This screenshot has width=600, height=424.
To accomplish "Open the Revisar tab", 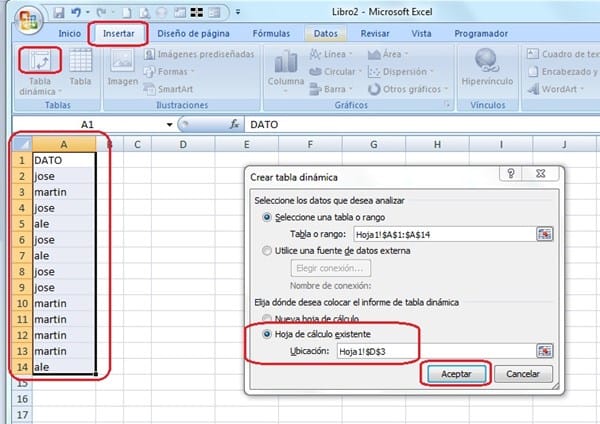I will tap(375, 34).
